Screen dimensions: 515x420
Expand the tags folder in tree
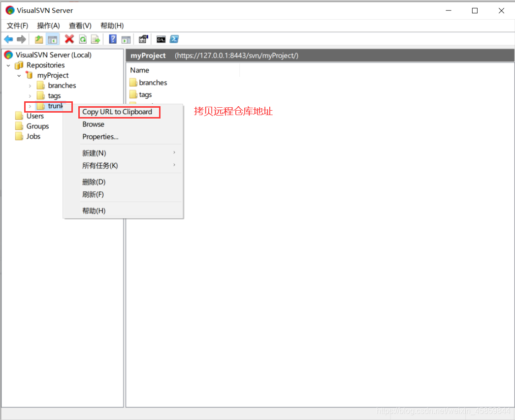point(30,96)
